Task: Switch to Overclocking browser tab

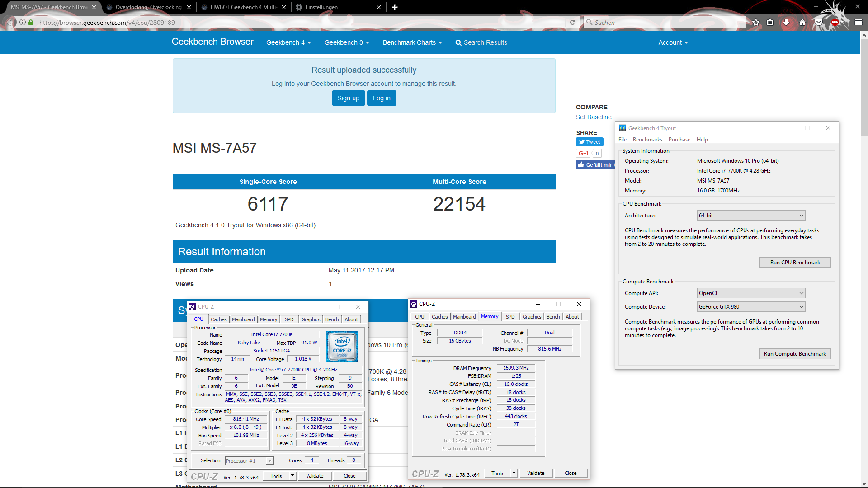Action: coord(148,7)
